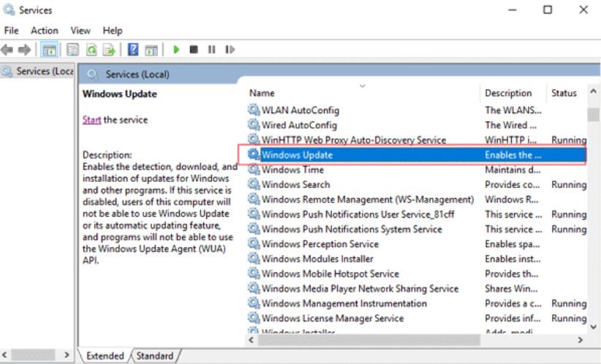
Task: Open the Properties toolbar icon
Action: point(73,50)
